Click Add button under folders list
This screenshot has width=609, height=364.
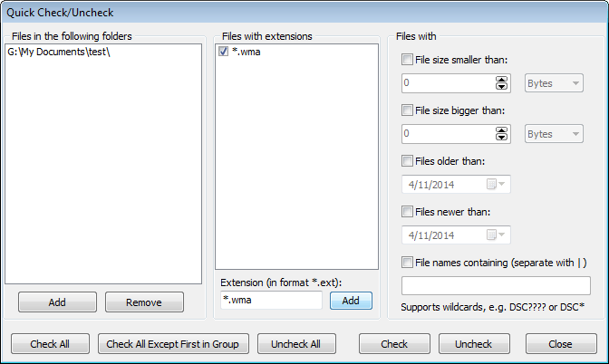point(56,302)
